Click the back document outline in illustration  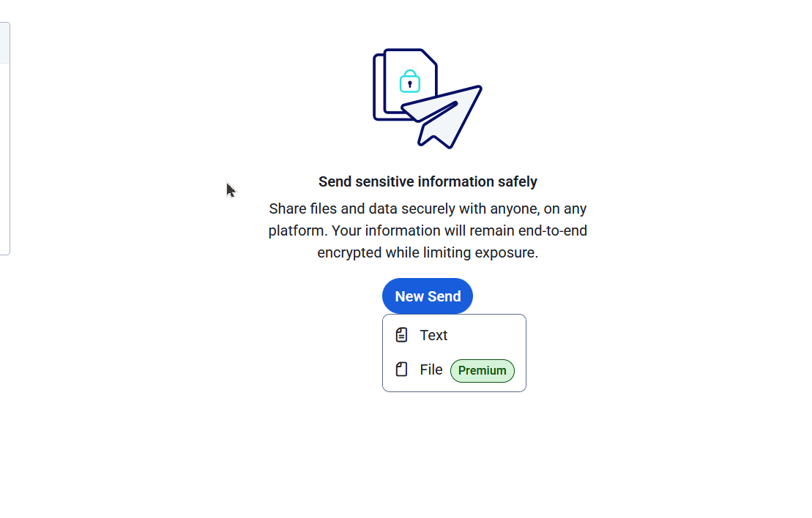(x=378, y=88)
